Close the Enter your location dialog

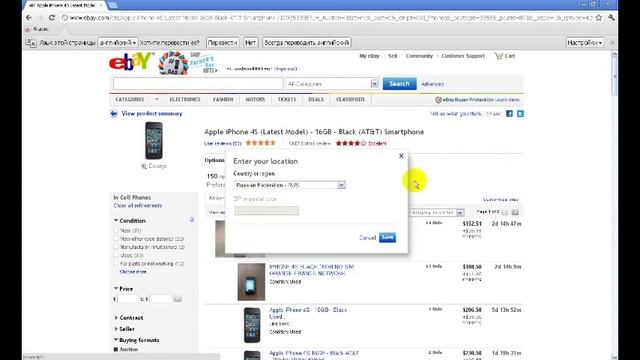click(401, 156)
